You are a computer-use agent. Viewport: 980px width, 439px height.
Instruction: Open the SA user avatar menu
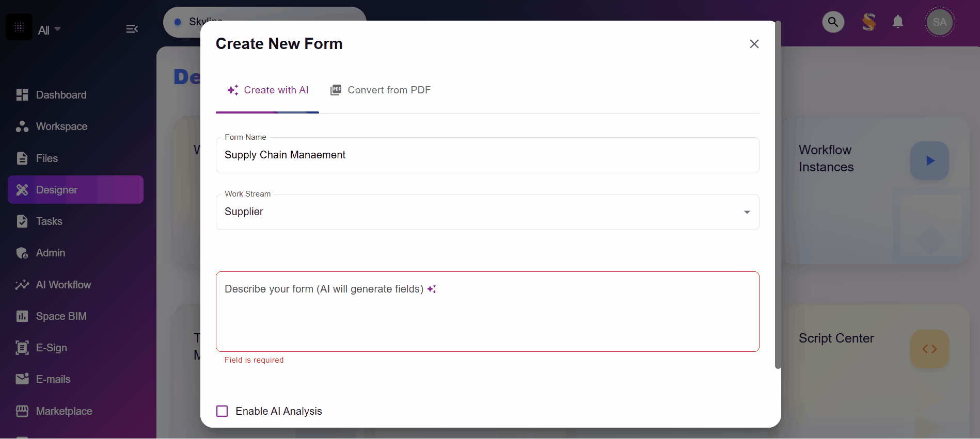click(940, 22)
